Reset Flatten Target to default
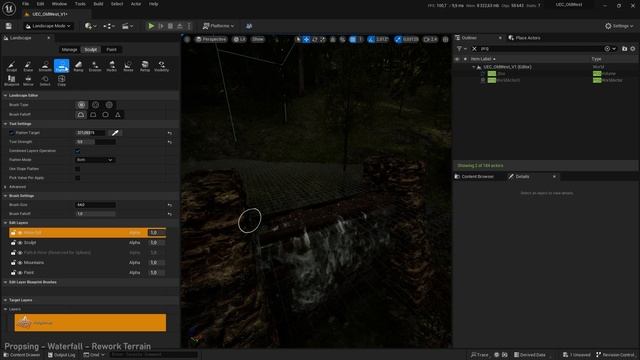640x360 pixels. (x=169, y=133)
